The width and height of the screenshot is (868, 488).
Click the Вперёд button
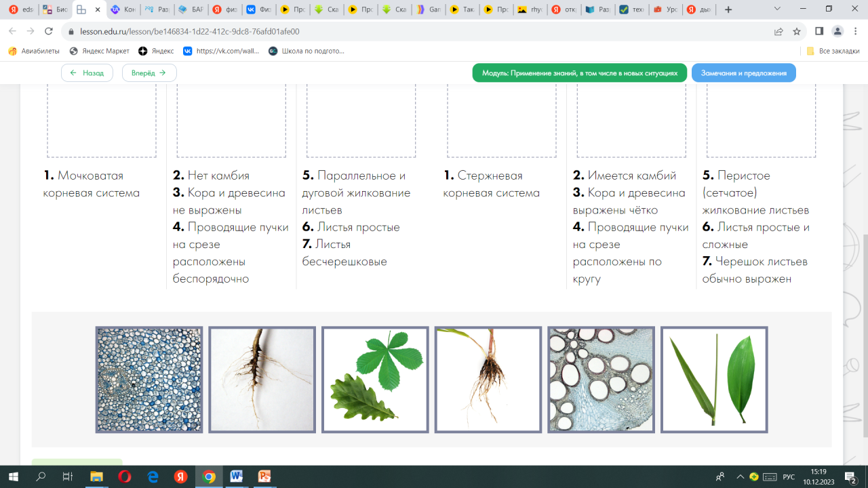click(x=149, y=73)
